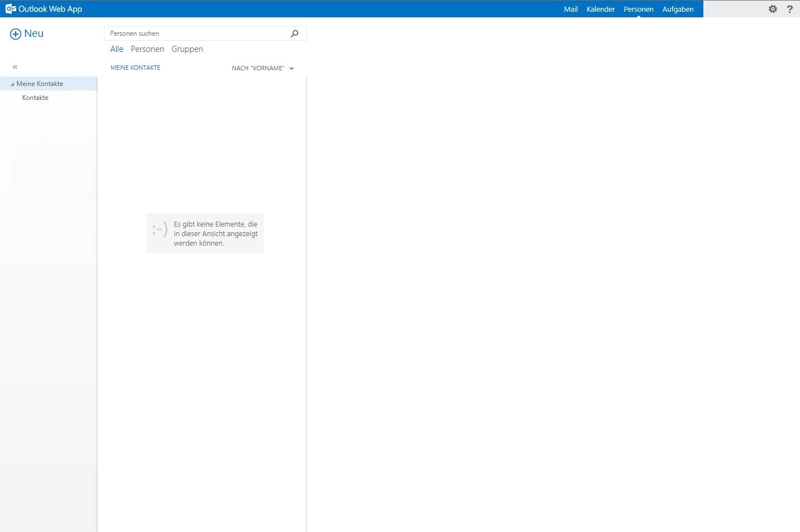The image size is (800, 532).
Task: Collapse the Meine Kontakte tree triangle
Action: 12,84
